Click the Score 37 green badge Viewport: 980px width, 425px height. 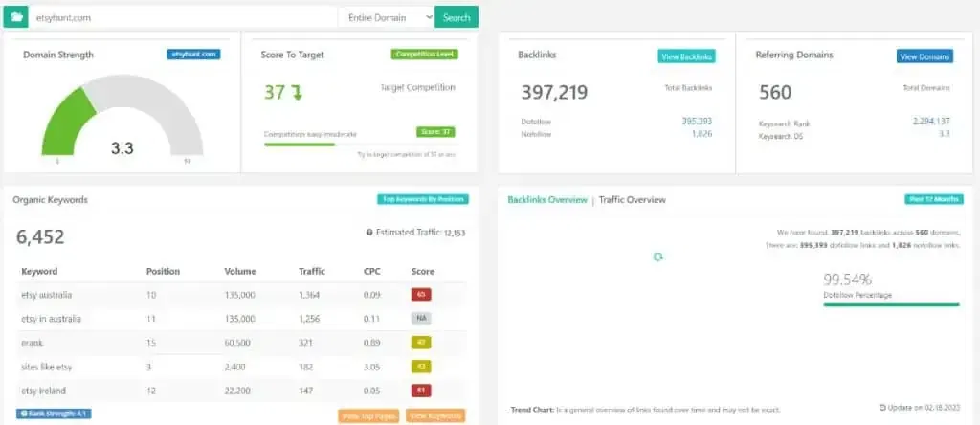(x=435, y=132)
